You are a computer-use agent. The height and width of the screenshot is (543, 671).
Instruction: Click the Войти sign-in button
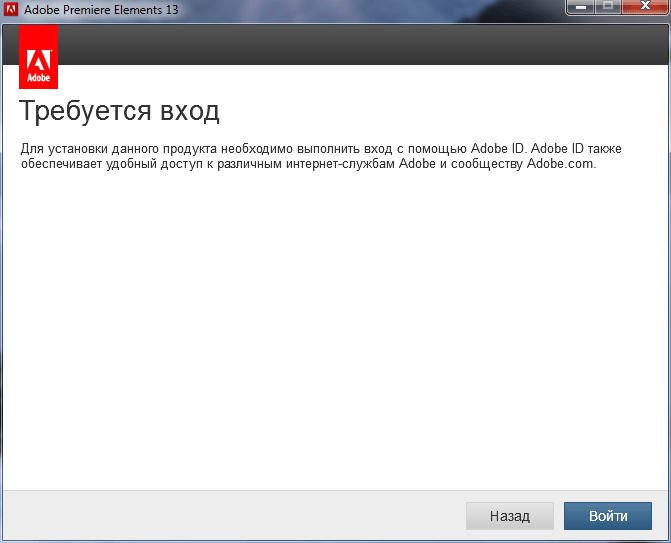coord(608,516)
